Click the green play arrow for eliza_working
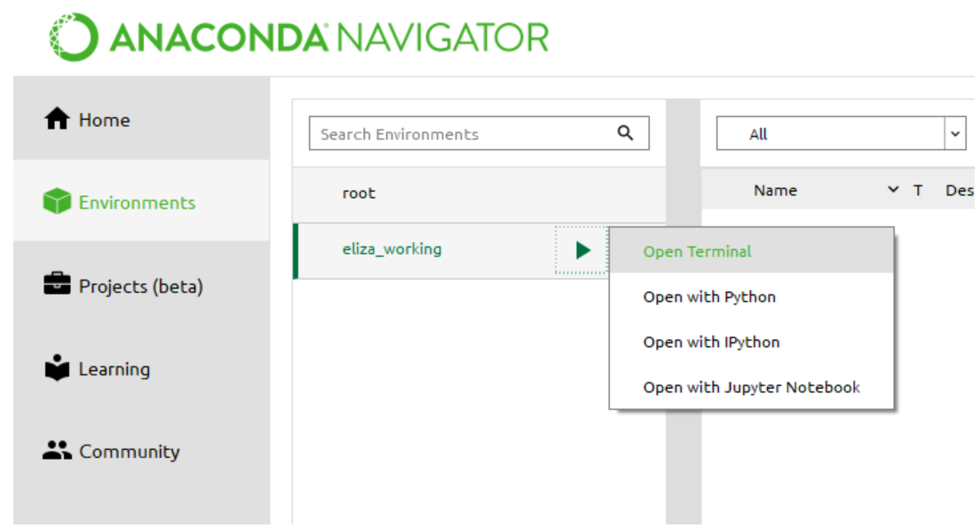980x528 pixels. pos(582,250)
